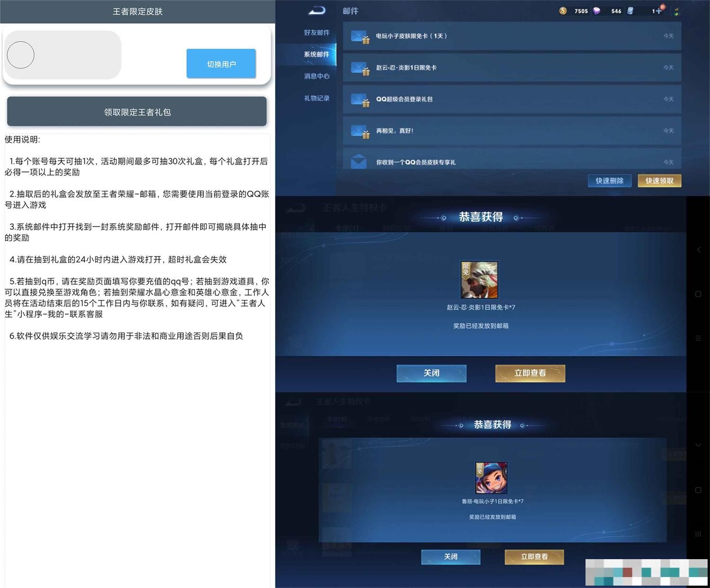Click the horizontal-lines menu icon on right edge
This screenshot has width=710, height=588.
coord(698,338)
